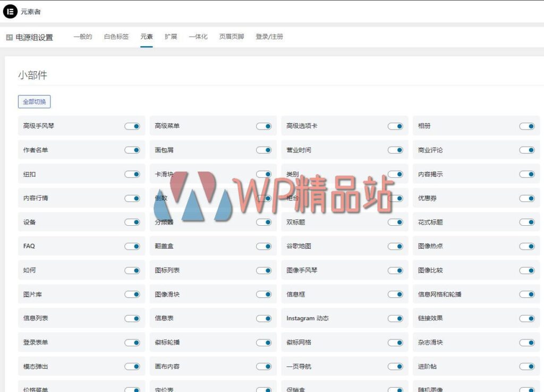Disable the 面包屑 widget toggle
This screenshot has width=544, height=392.
tap(264, 150)
